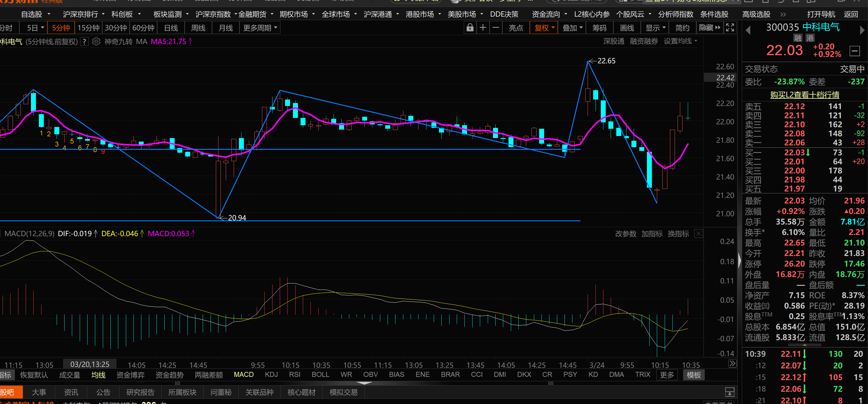Toggle 简约 simple view mode
The width and height of the screenshot is (868, 404).
point(682,28)
